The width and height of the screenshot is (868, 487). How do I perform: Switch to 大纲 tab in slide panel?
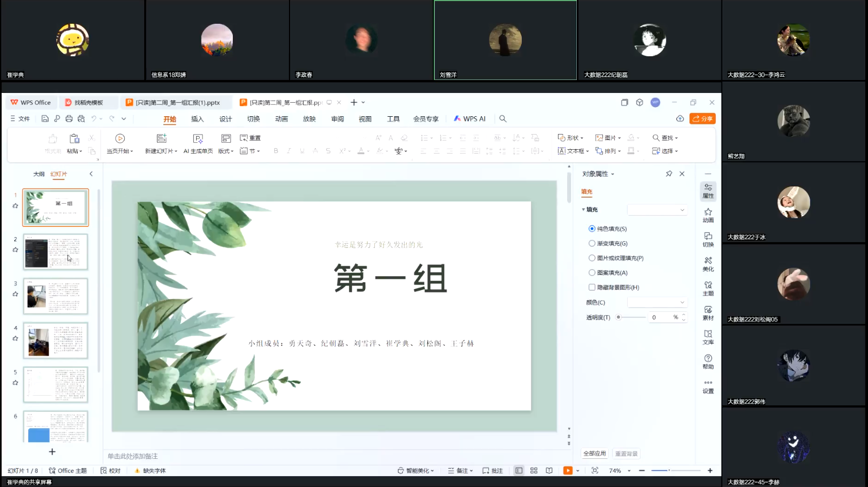tap(39, 174)
